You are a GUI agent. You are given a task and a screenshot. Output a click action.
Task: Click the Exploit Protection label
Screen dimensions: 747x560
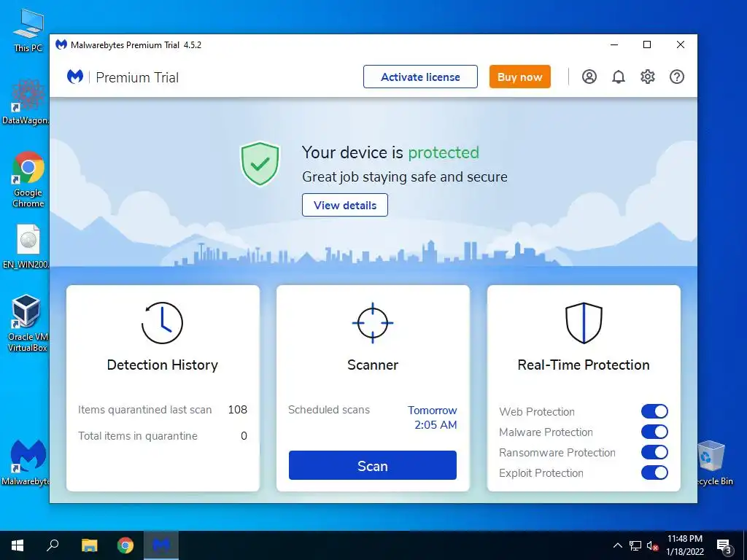point(541,473)
